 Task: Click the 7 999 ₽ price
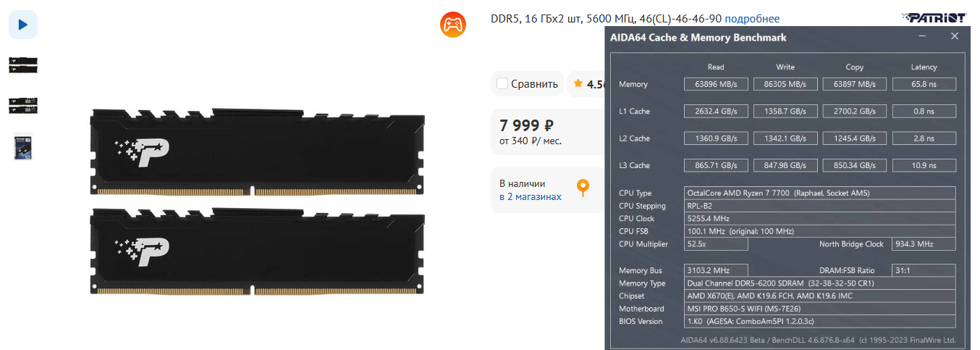pos(527,125)
